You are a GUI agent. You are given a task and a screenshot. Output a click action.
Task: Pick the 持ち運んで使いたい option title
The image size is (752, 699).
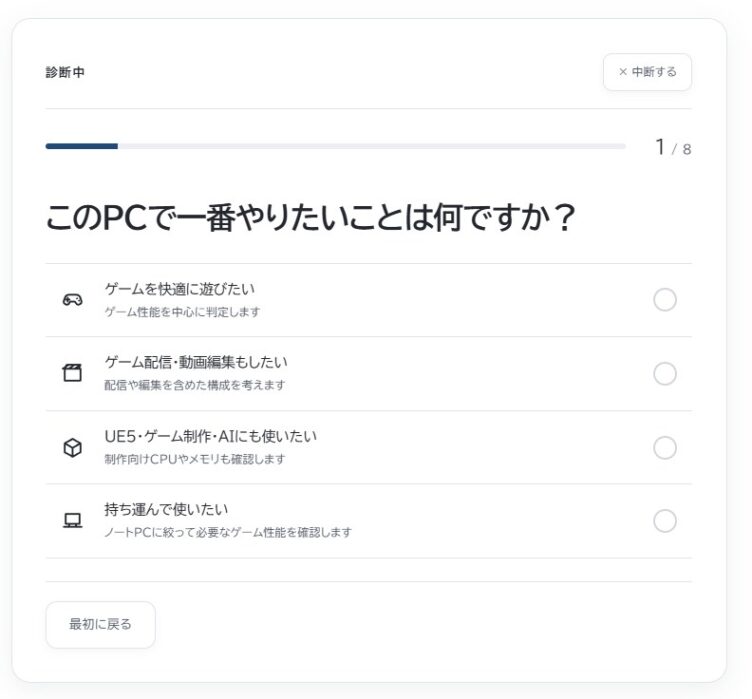pos(166,509)
